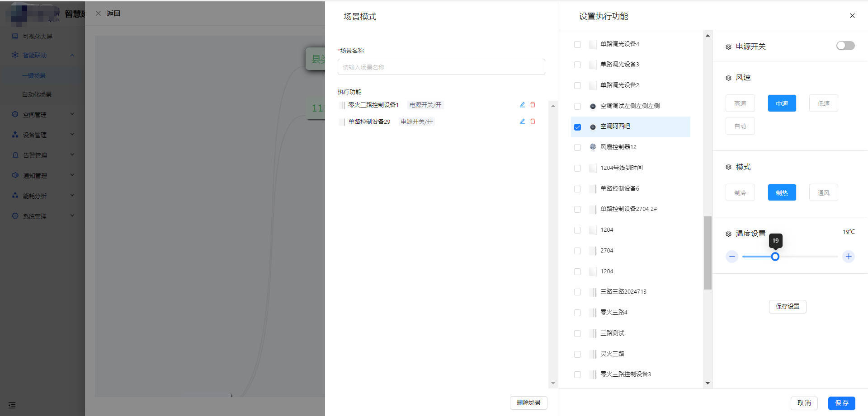Screen dimensions: 868x416
Task: Click trash icon for 单路控制设备29
Action: 533,122
